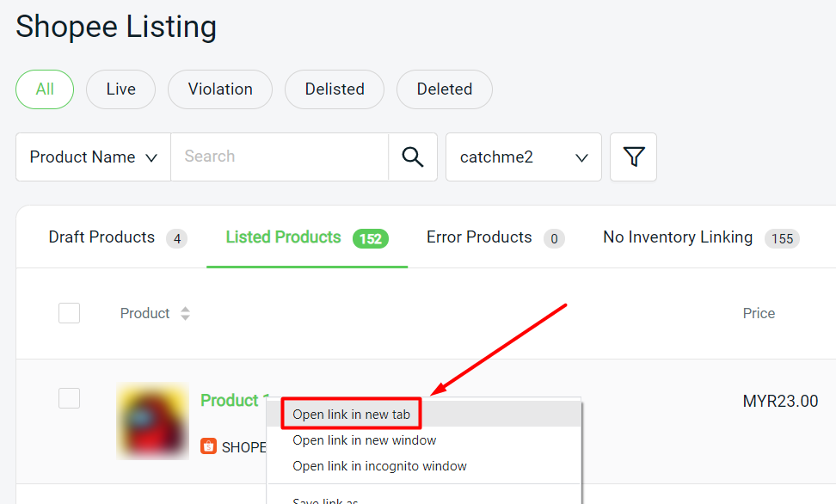Screen dimensions: 836x504
Task: Check the first product row checkbox
Action: (x=69, y=398)
